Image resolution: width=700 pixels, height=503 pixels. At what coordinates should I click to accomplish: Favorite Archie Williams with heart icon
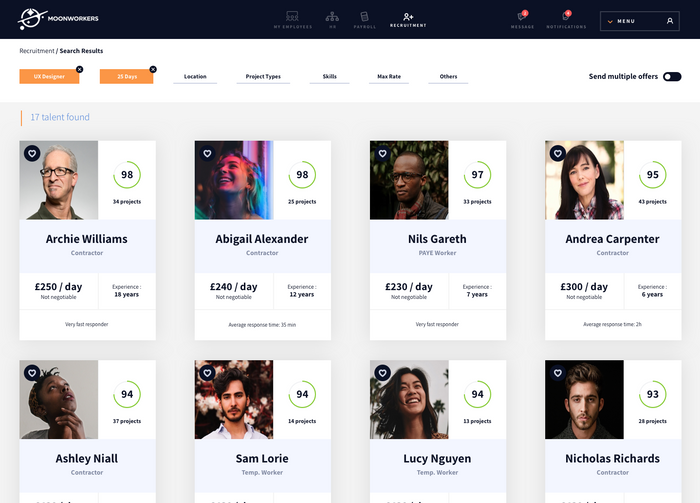click(32, 154)
